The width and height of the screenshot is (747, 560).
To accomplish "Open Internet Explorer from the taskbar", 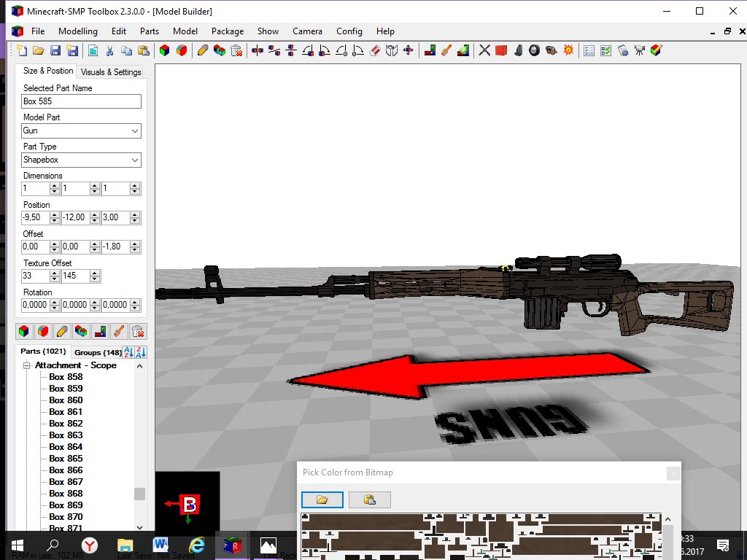I will [x=197, y=545].
